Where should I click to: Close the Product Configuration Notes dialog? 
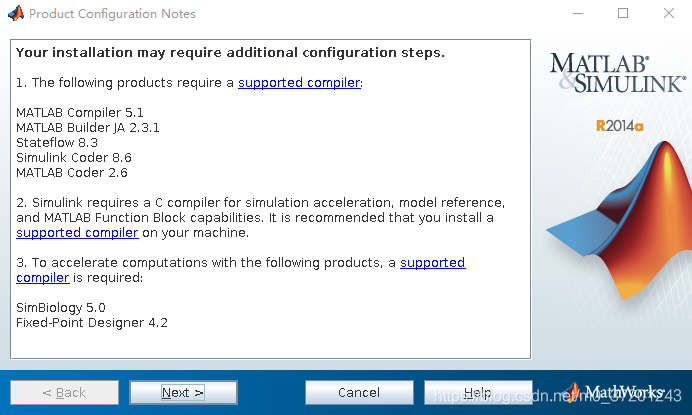(668, 14)
